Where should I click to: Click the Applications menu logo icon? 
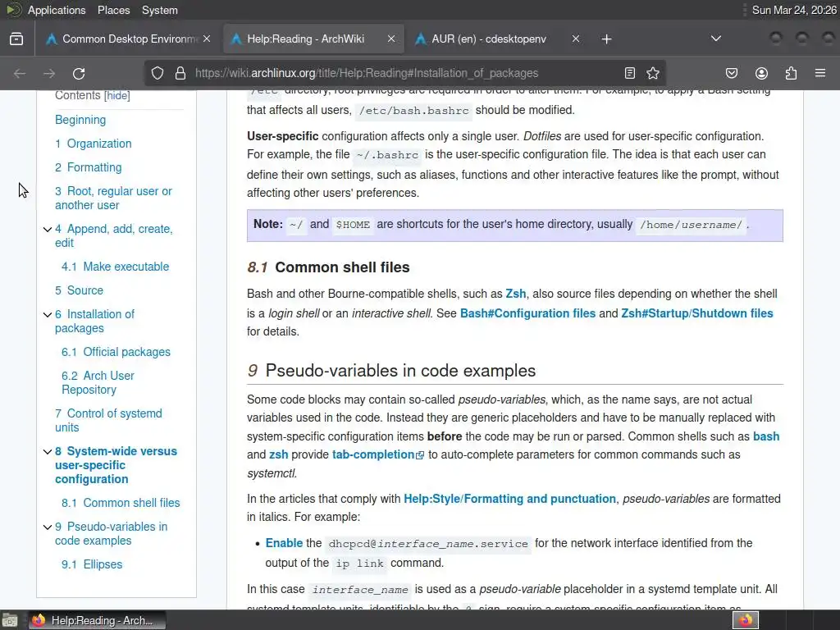click(13, 10)
